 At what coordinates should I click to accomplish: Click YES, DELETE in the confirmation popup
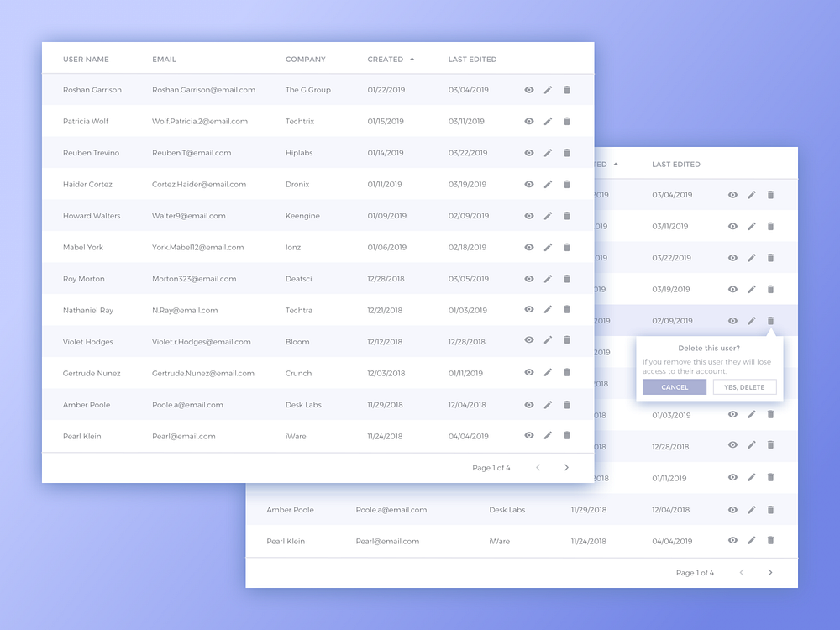tap(744, 386)
